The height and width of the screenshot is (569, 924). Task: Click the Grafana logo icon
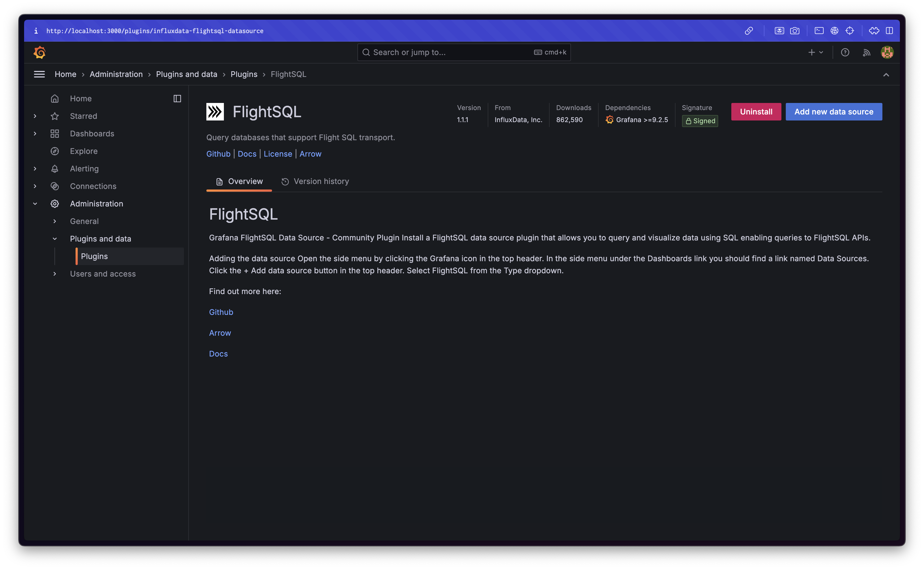click(x=39, y=52)
